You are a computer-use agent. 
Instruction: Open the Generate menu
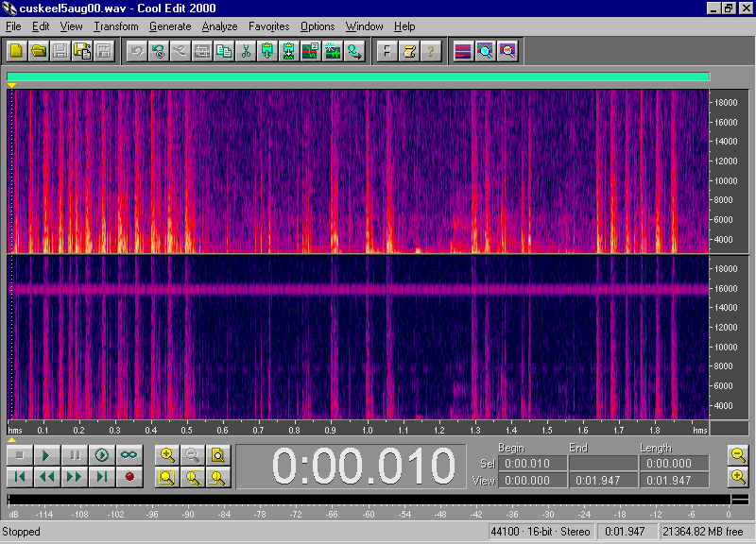pyautogui.click(x=170, y=26)
